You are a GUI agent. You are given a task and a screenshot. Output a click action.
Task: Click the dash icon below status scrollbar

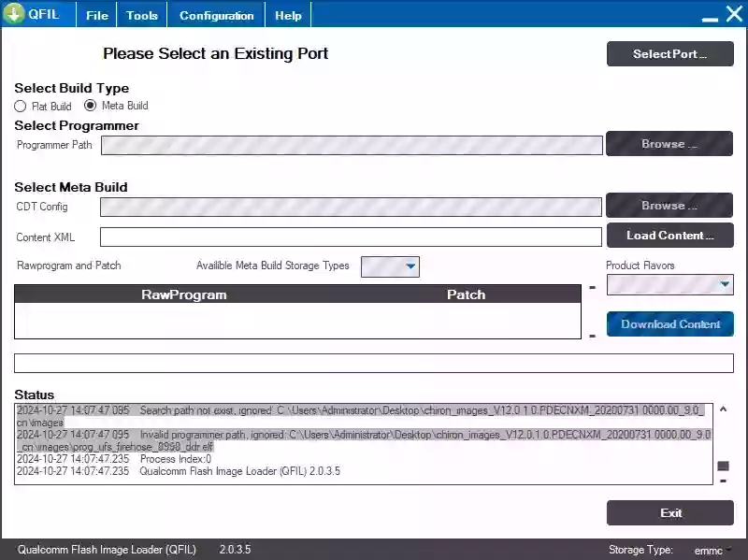[x=723, y=481]
